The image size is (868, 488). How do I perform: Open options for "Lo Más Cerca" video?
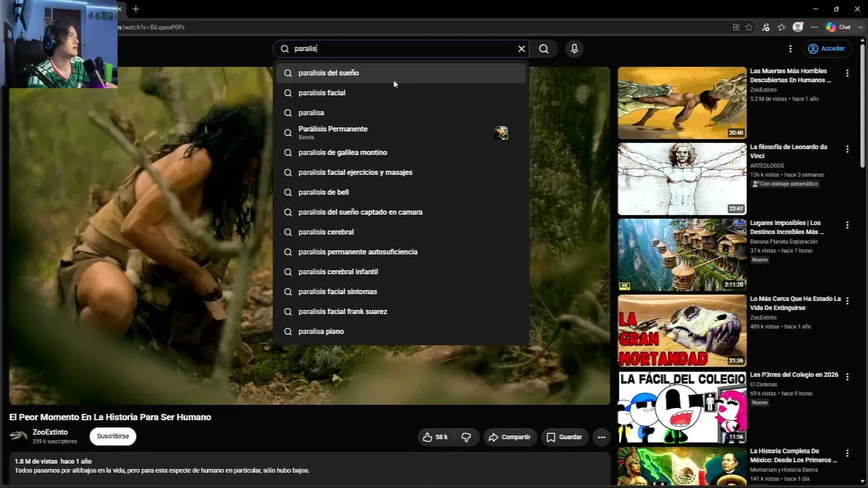(847, 301)
